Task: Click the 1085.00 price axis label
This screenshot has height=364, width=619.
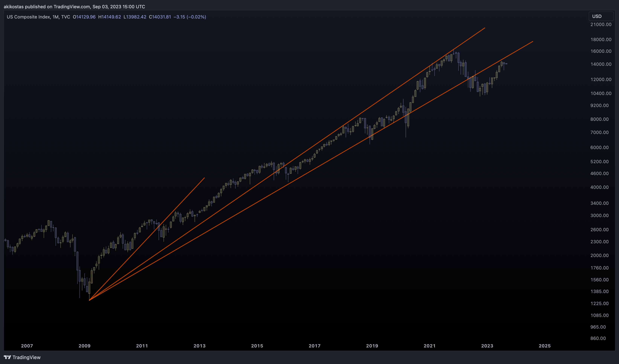Action: (599, 315)
